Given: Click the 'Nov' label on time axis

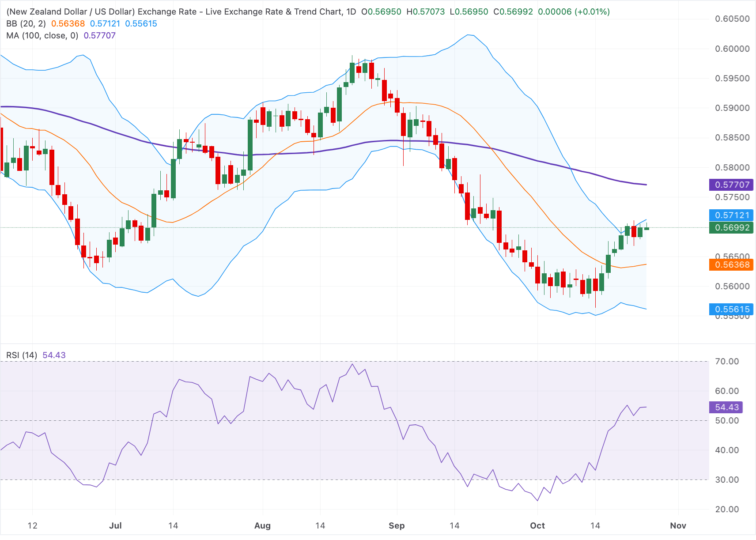Looking at the screenshot, I should pyautogui.click(x=678, y=526).
